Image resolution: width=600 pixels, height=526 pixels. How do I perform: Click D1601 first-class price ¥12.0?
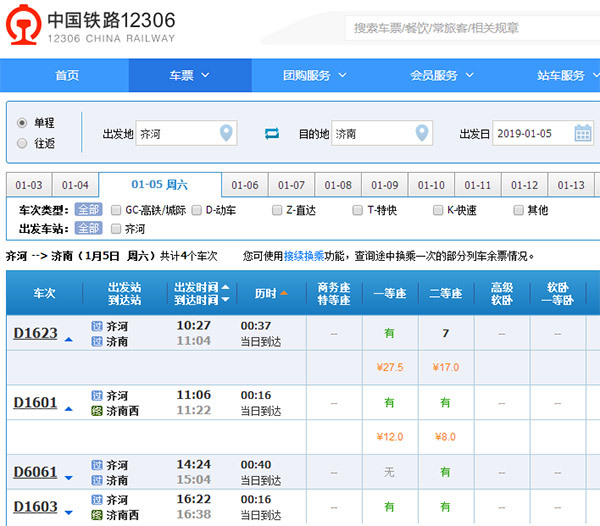(390, 437)
